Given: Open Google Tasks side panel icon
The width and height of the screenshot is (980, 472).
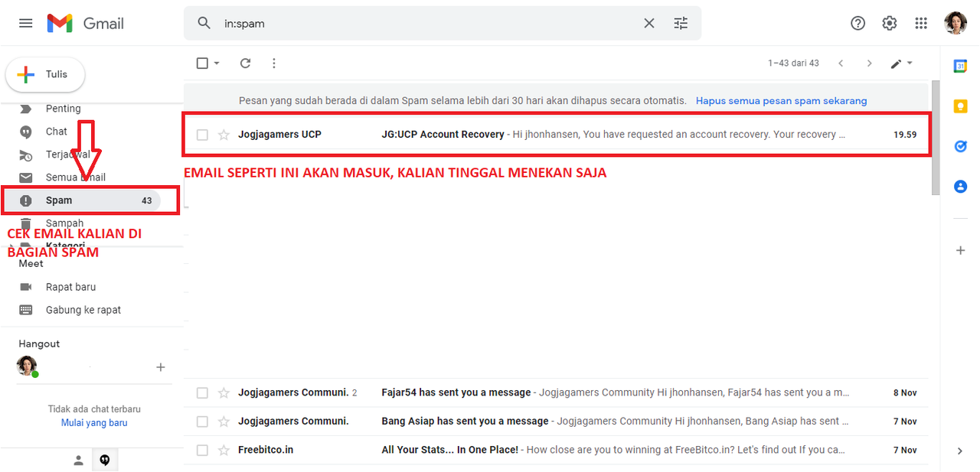Looking at the screenshot, I should (x=960, y=146).
